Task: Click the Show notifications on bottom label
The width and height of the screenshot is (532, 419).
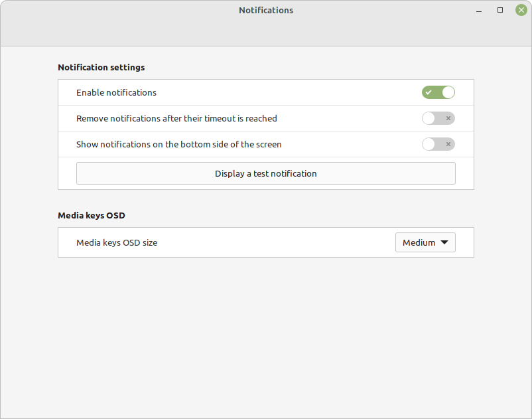Action: (x=179, y=144)
